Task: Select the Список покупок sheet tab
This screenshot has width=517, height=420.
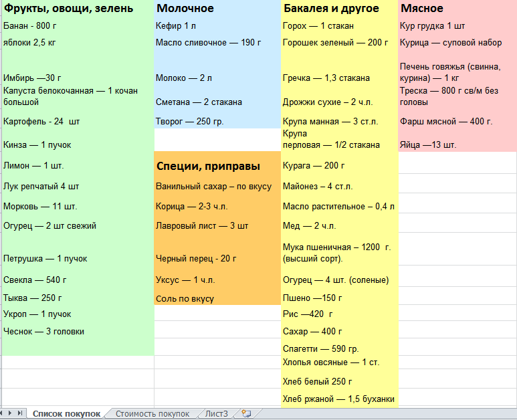Action: point(66,414)
